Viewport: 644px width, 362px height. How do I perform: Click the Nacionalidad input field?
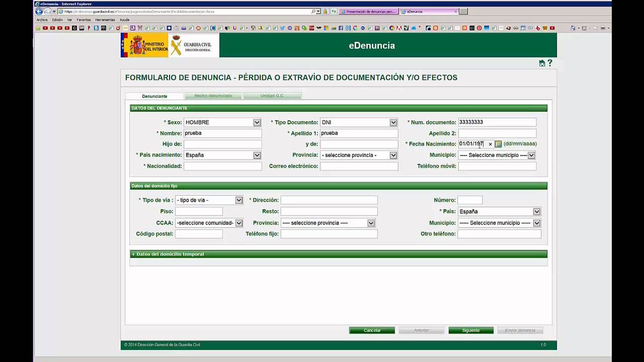(x=223, y=166)
